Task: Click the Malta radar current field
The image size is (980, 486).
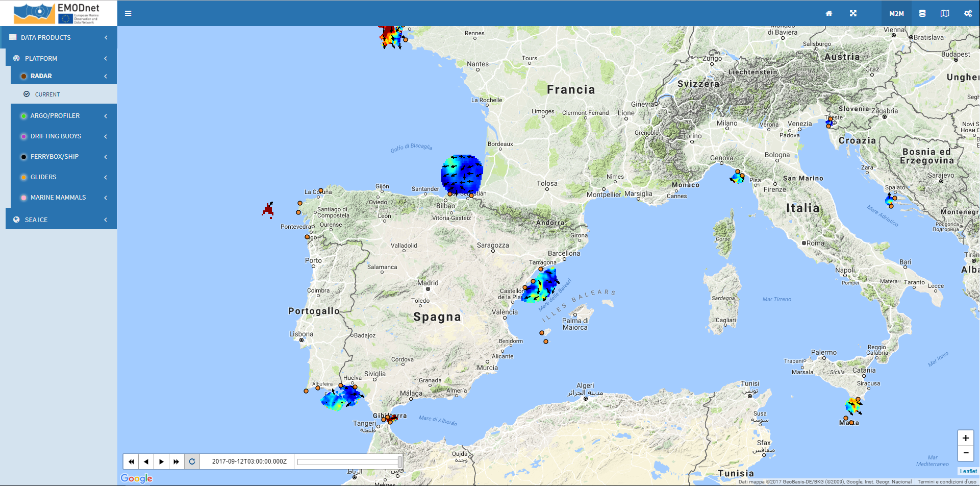Action: tap(853, 406)
